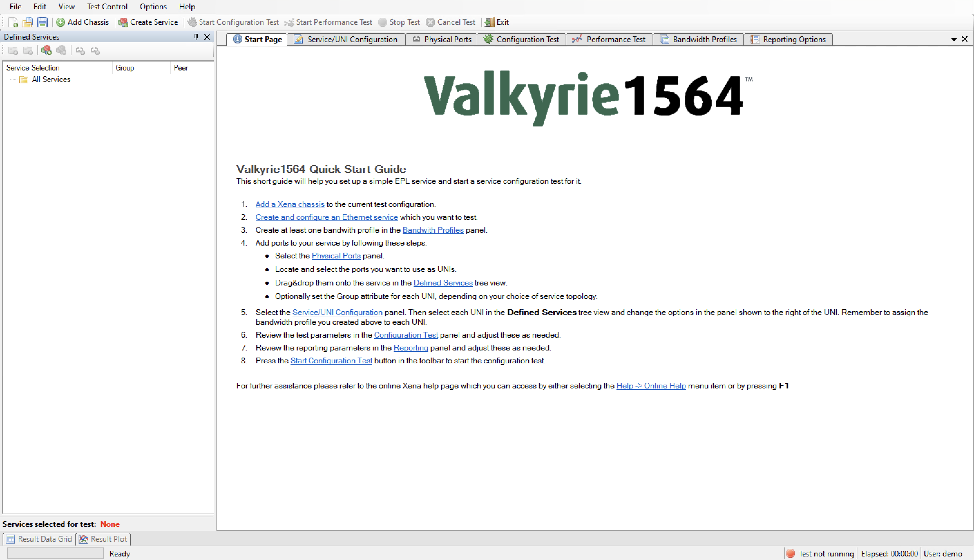Click add service icon in Defined Services toolbar

(x=47, y=51)
